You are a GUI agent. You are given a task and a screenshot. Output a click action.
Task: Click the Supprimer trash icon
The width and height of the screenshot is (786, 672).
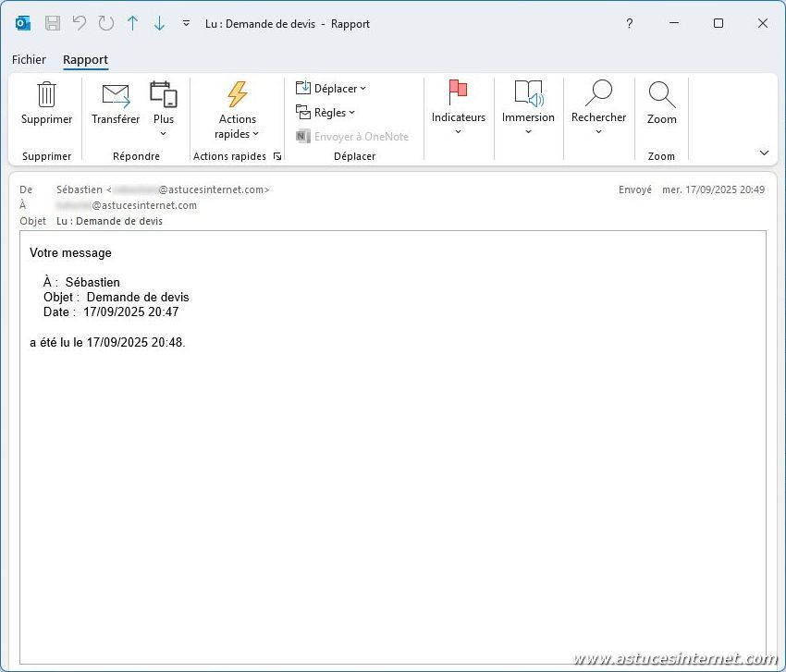coord(46,94)
